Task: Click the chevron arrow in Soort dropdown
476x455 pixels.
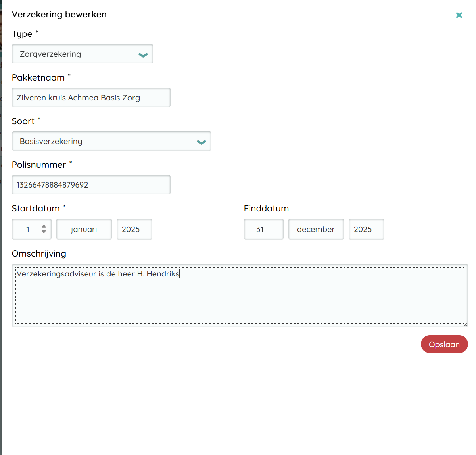Action: [201, 142]
